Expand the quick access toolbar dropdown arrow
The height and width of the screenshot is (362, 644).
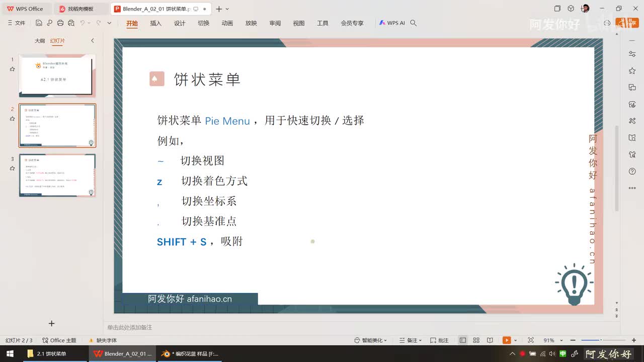[109, 23]
